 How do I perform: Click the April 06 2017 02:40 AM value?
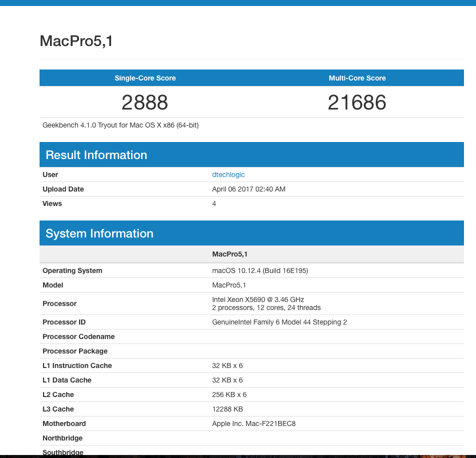click(249, 189)
